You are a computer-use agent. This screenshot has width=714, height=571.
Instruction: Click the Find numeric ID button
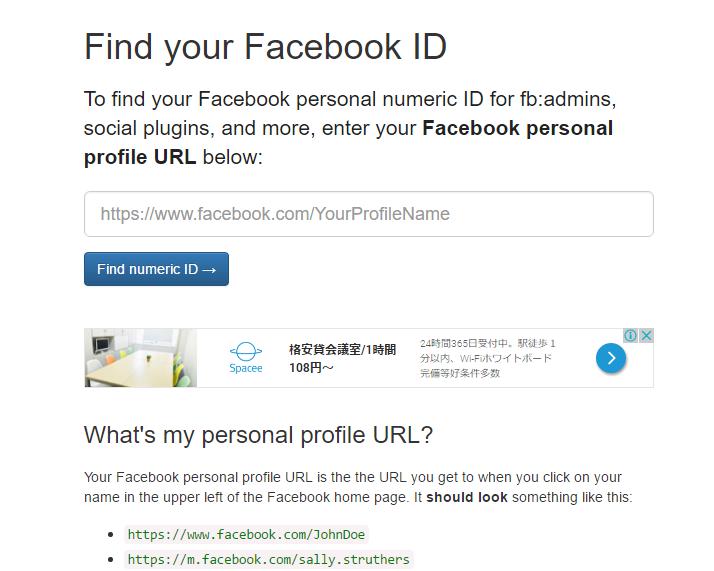pyautogui.click(x=156, y=269)
